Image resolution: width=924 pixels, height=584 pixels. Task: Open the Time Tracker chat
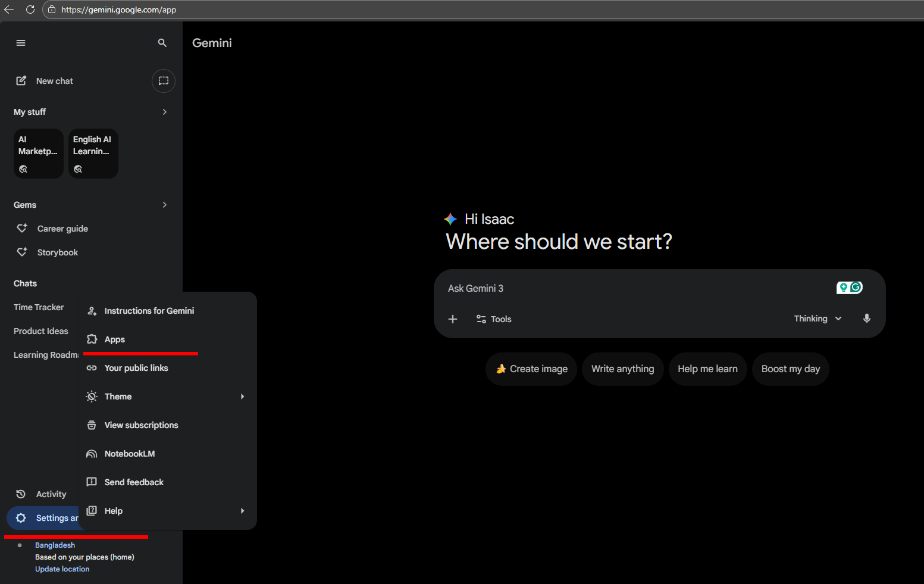click(39, 307)
